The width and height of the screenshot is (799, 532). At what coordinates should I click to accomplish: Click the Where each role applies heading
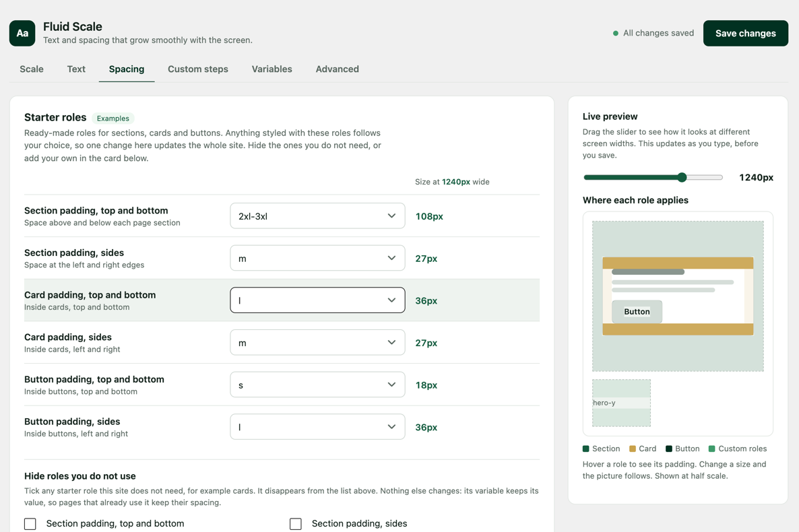tap(635, 200)
